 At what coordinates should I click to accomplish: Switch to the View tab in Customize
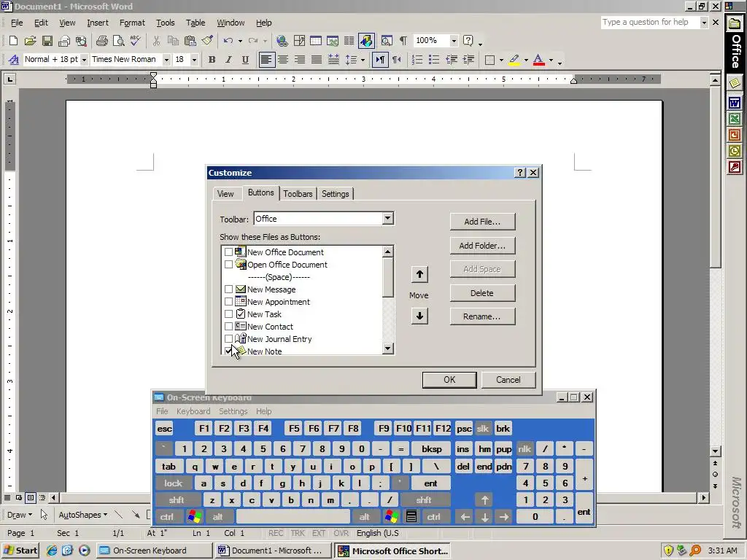pyautogui.click(x=225, y=194)
